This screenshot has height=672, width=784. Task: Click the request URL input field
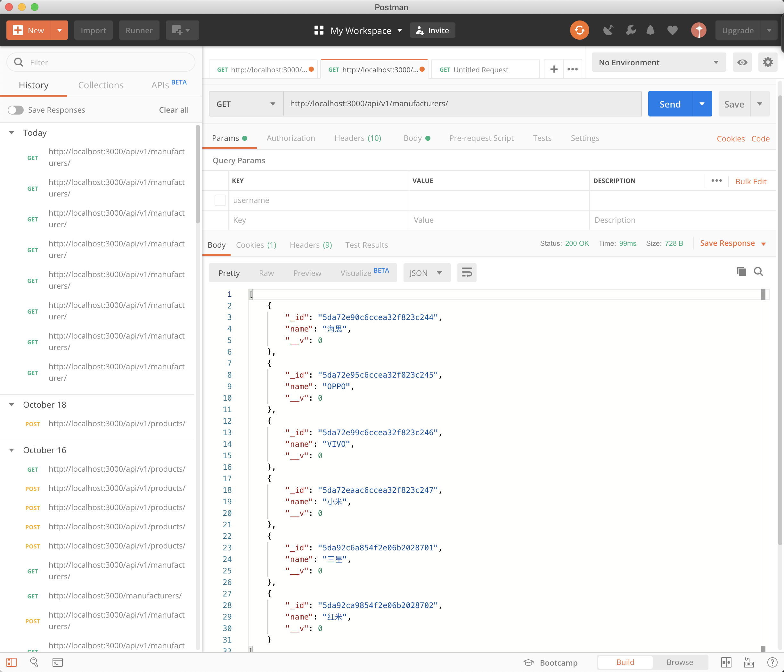click(461, 104)
